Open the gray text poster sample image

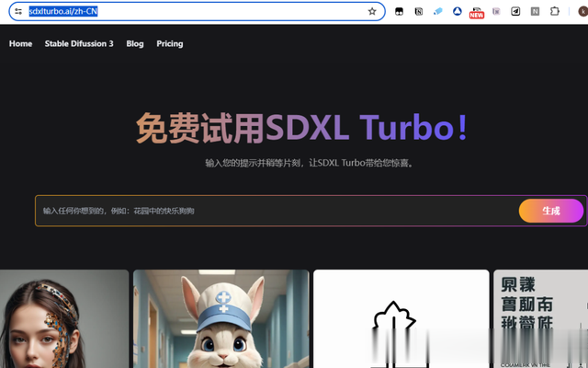tap(541, 319)
